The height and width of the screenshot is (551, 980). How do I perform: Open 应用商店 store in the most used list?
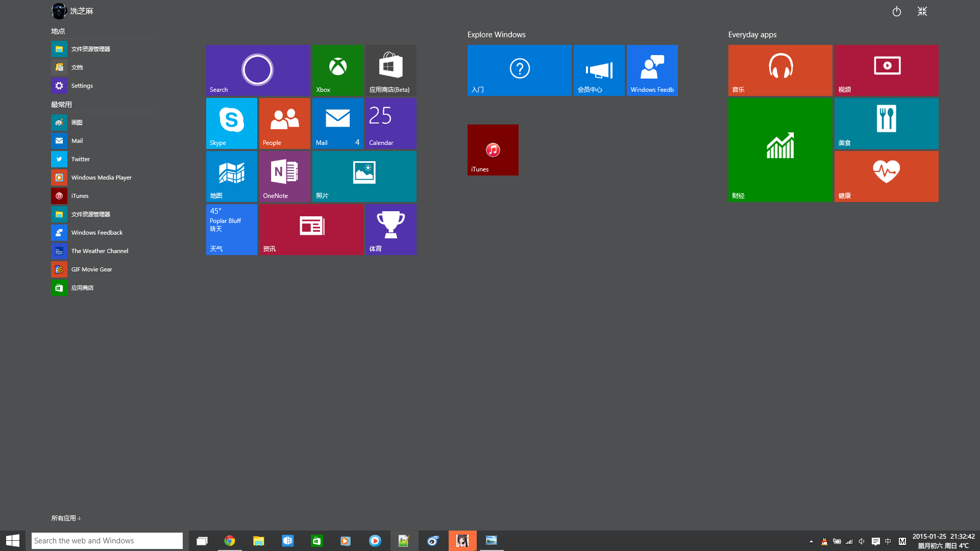point(103,288)
